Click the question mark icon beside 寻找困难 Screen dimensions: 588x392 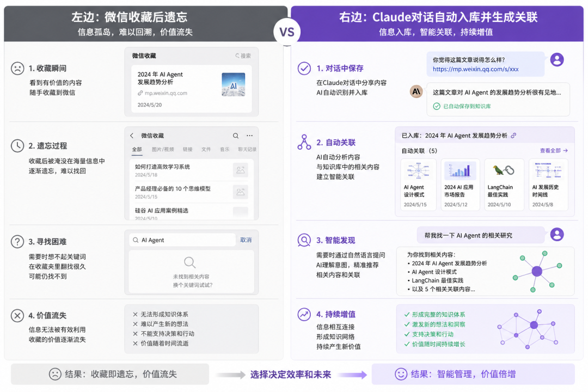click(x=17, y=241)
